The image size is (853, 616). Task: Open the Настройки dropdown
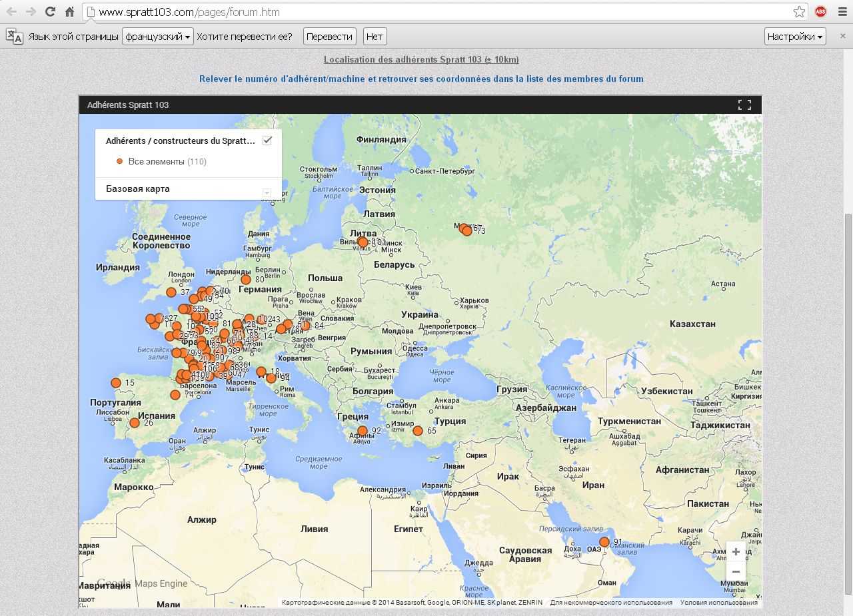coord(796,37)
